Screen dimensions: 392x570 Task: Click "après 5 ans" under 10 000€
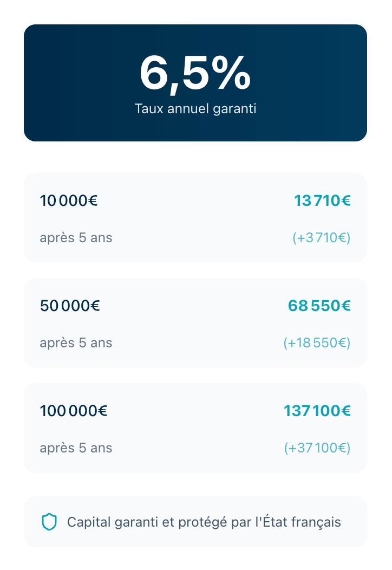click(76, 238)
